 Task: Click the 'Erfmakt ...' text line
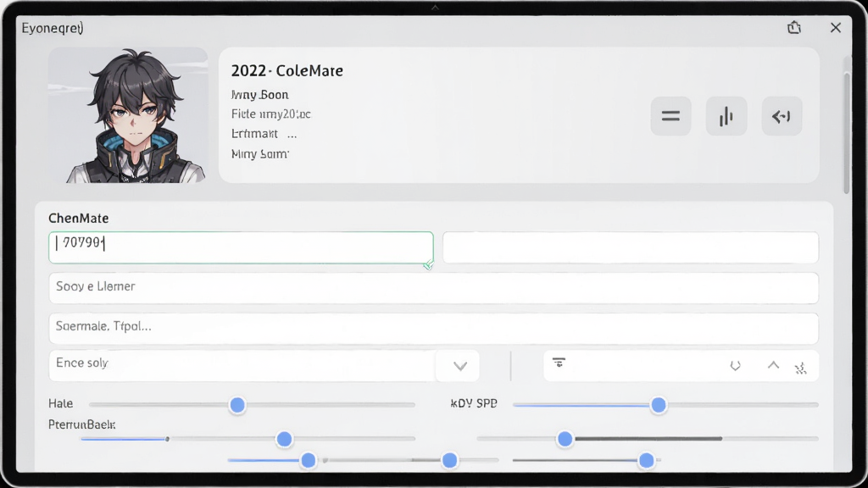(x=264, y=134)
